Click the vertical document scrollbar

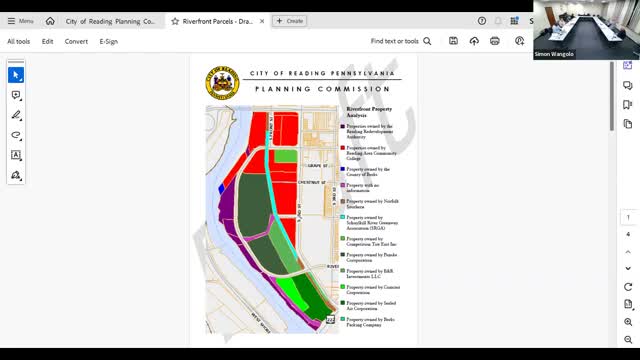coord(612,96)
